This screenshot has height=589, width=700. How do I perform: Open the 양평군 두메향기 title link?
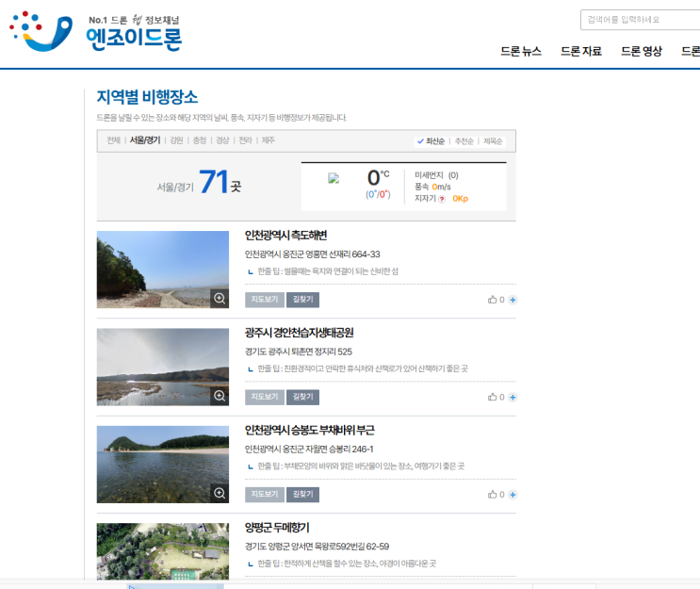click(277, 528)
